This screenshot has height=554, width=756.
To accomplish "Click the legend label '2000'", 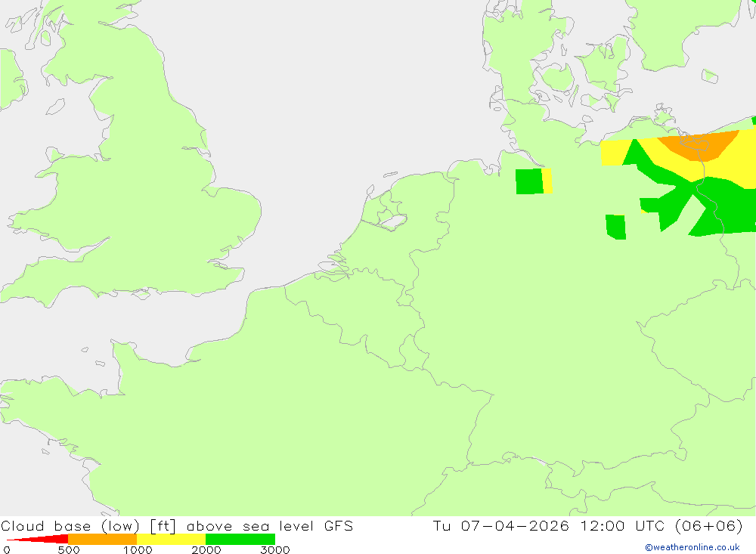I will (x=206, y=549).
